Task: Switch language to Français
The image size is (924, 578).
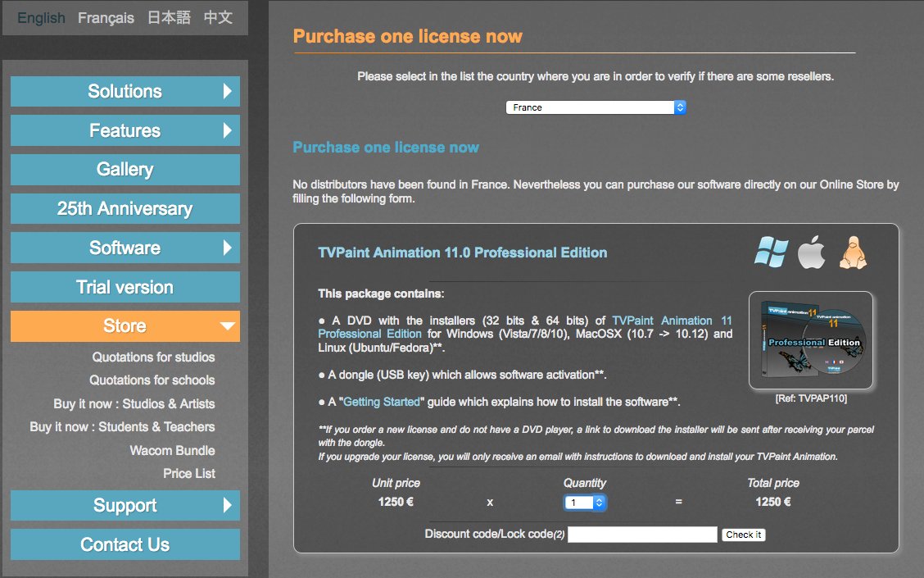Action: coord(106,18)
